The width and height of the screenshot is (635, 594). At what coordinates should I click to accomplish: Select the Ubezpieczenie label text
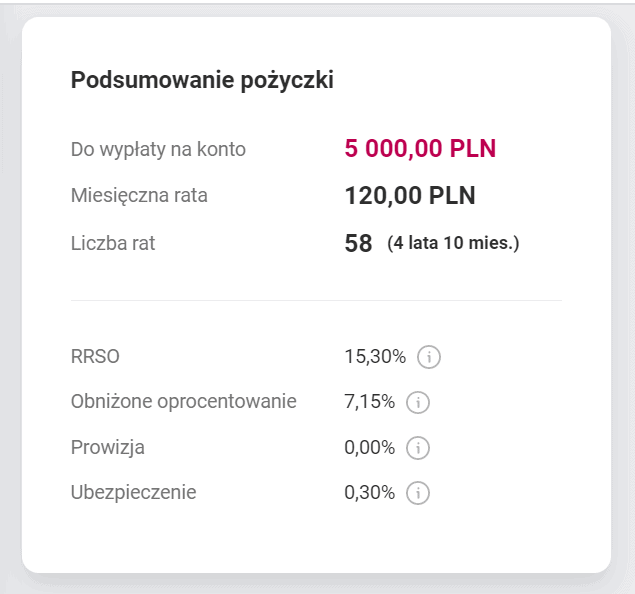pos(134,492)
